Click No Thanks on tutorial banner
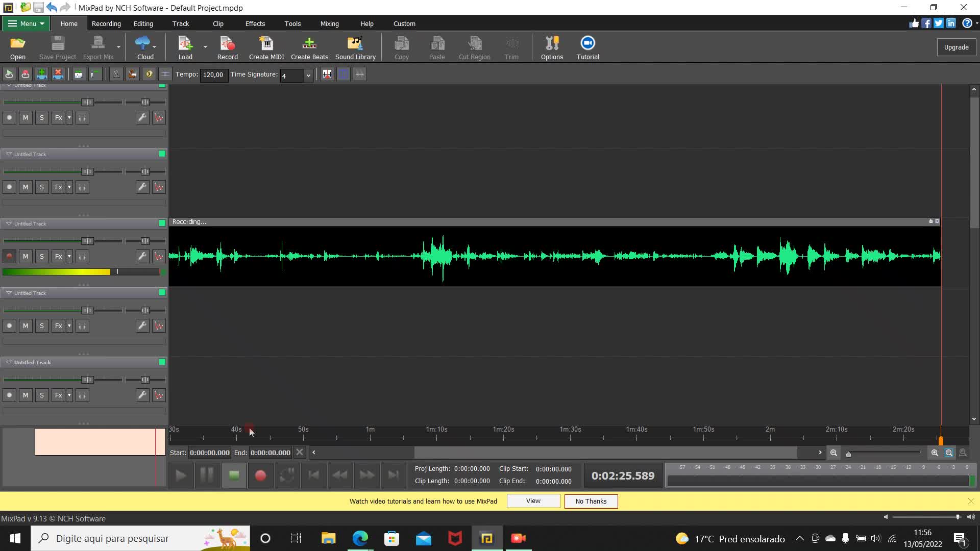 click(x=591, y=500)
